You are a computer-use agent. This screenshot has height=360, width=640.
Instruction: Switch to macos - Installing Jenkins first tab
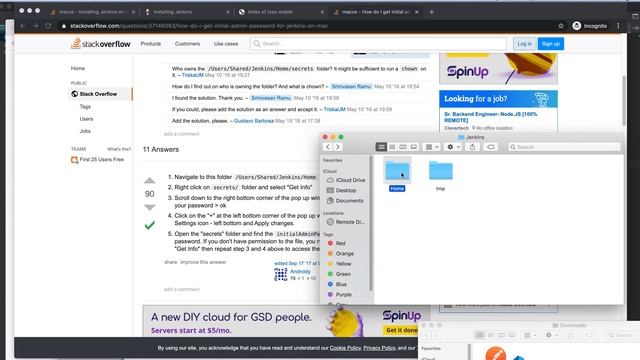92,12
